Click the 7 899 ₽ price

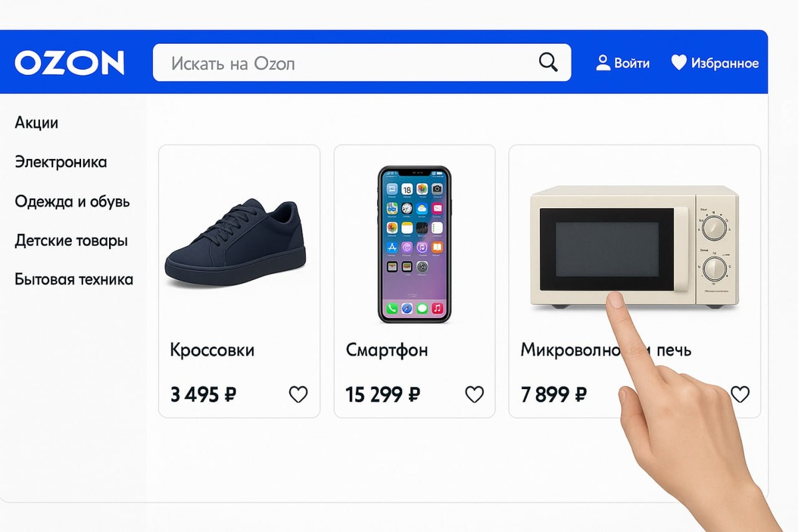(x=554, y=395)
